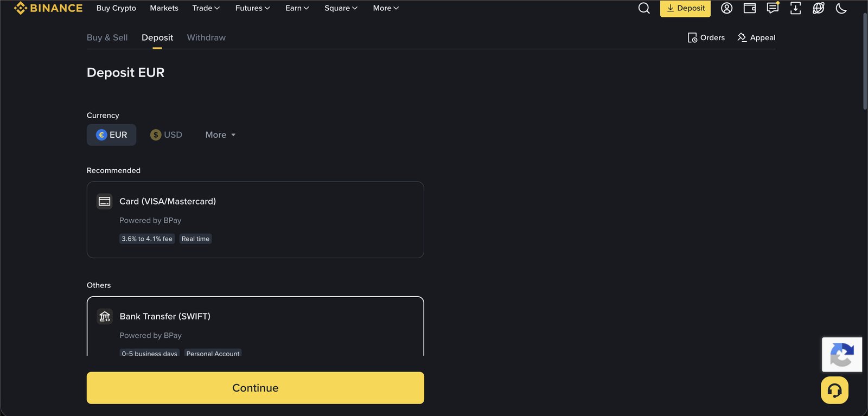Click the 'Others' section label
The height and width of the screenshot is (416, 868).
click(x=99, y=285)
